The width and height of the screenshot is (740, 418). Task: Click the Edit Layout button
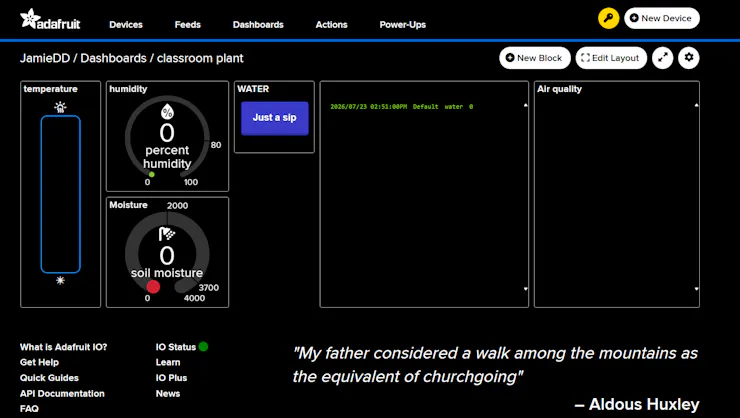click(x=611, y=58)
